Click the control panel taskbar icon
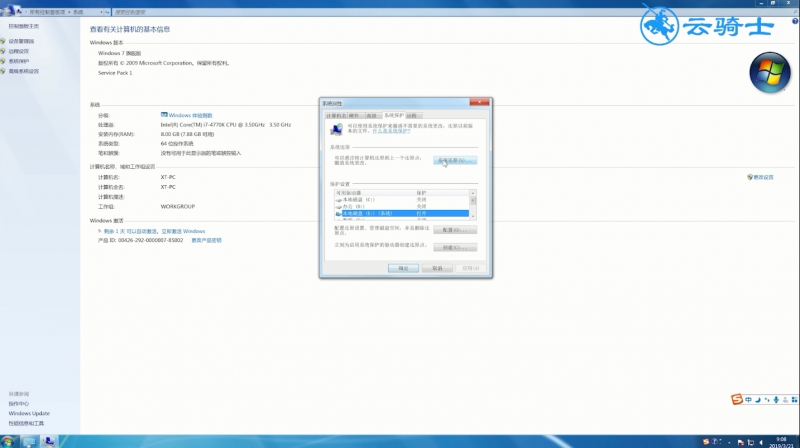The height and width of the screenshot is (448, 800). pos(48,441)
